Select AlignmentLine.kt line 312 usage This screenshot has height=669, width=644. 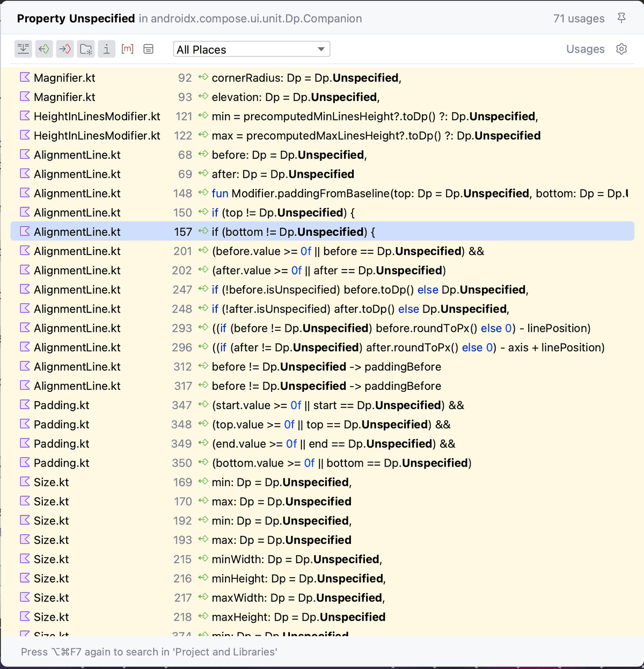pyautogui.click(x=322, y=367)
